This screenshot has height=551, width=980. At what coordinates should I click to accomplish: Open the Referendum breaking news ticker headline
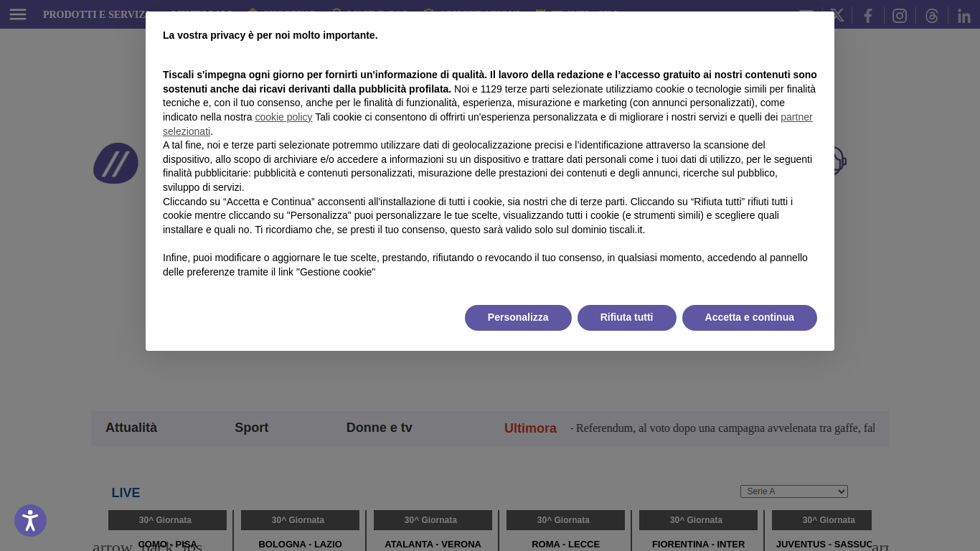[723, 428]
